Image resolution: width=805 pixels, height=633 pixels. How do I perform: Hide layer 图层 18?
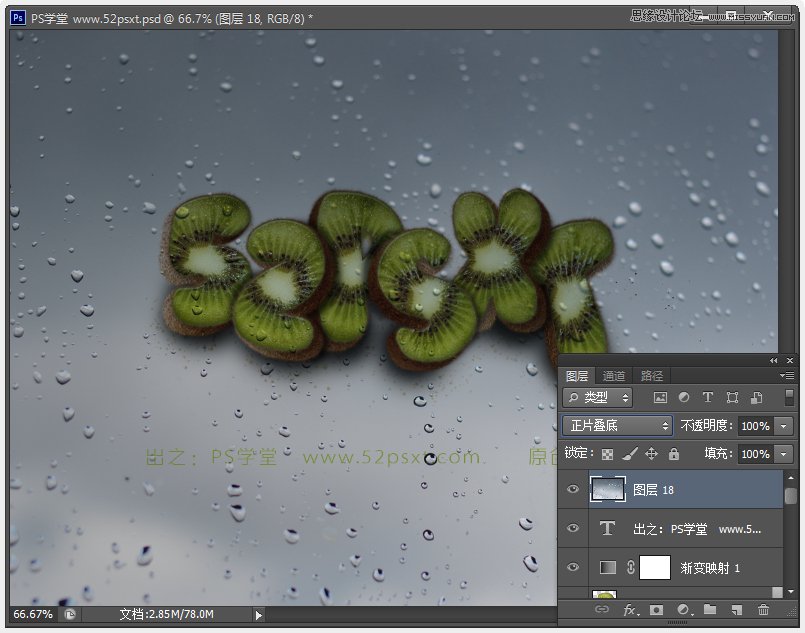573,489
